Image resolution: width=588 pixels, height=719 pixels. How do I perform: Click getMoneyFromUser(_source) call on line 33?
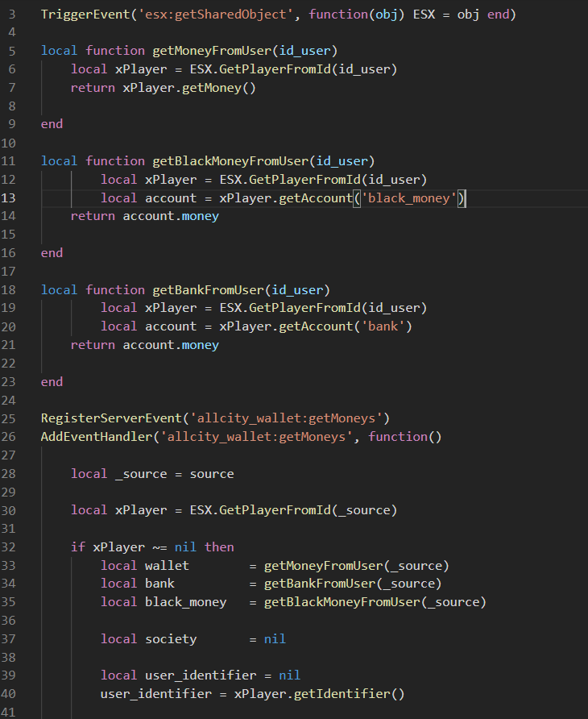coord(357,566)
